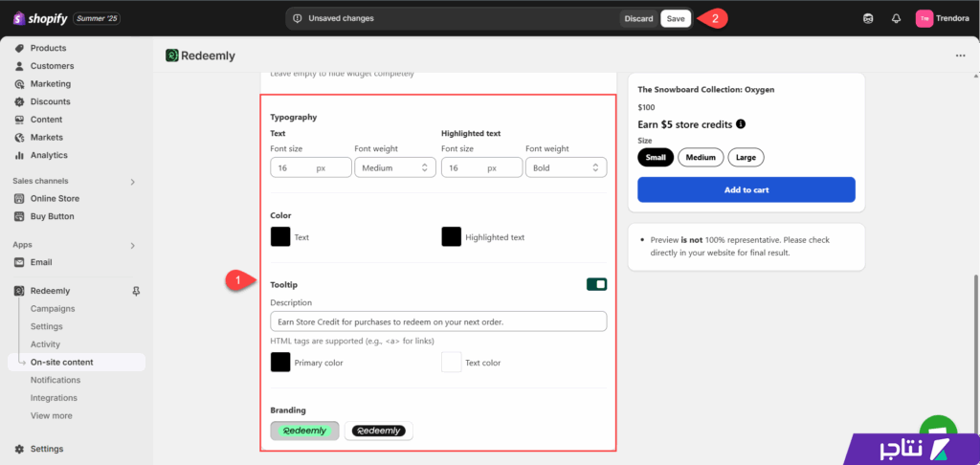Click the Shopify logo
This screenshot has width=980, height=465.
tap(40, 19)
